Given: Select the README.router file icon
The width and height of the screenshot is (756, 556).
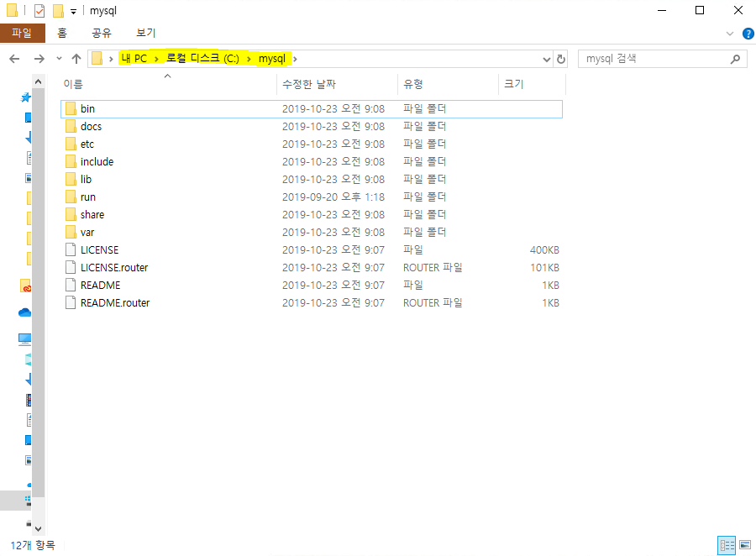Looking at the screenshot, I should (x=71, y=303).
